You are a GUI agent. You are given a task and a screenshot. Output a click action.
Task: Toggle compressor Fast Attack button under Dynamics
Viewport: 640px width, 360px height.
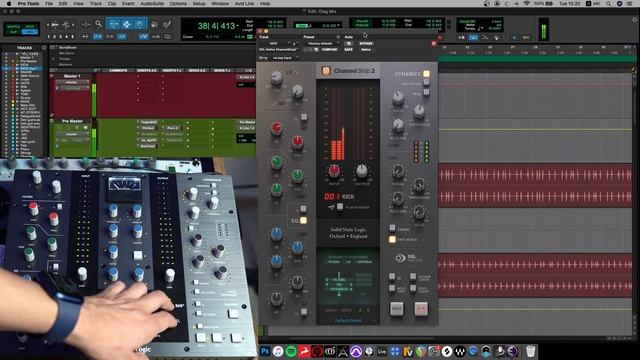(x=426, y=82)
